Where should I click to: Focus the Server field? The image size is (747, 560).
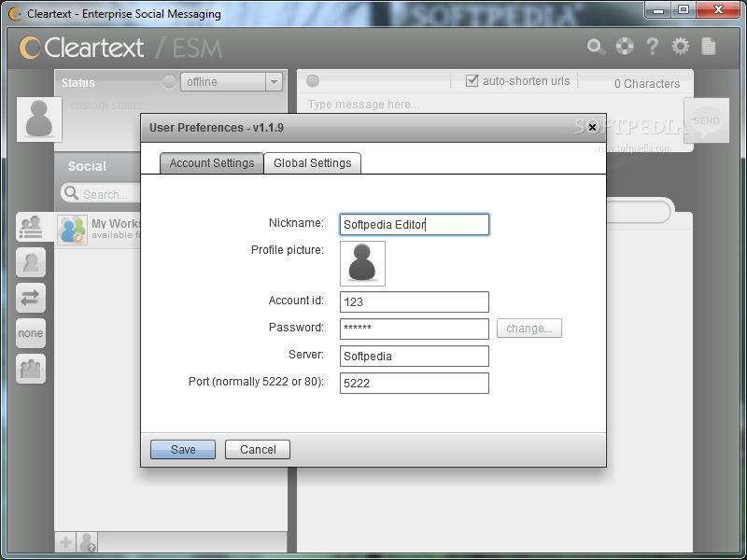point(415,357)
